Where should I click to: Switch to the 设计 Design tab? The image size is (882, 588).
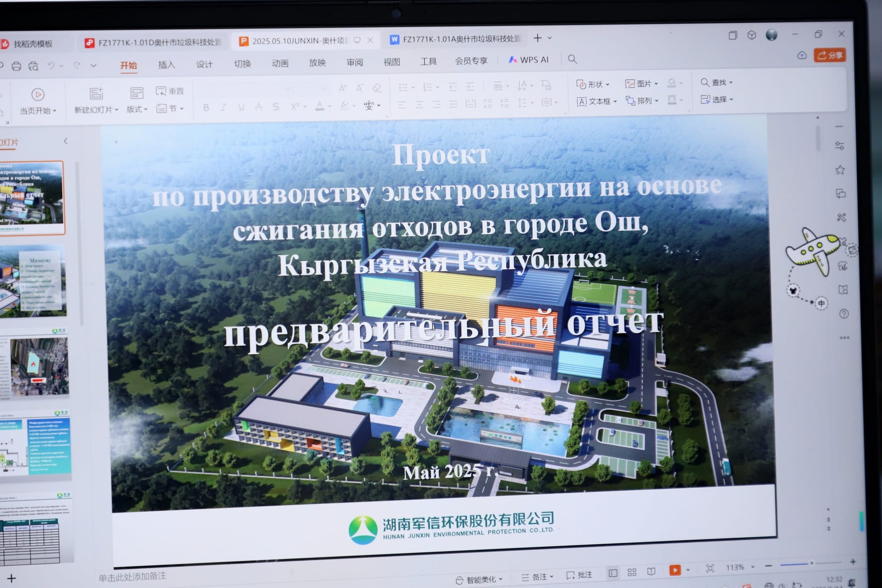pos(204,64)
